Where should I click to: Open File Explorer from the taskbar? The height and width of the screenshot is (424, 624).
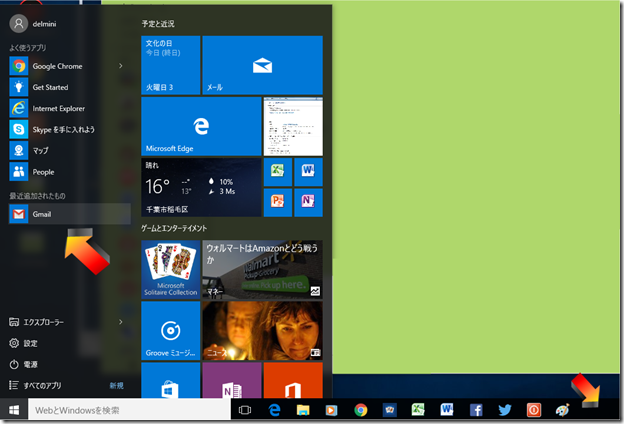(303, 410)
